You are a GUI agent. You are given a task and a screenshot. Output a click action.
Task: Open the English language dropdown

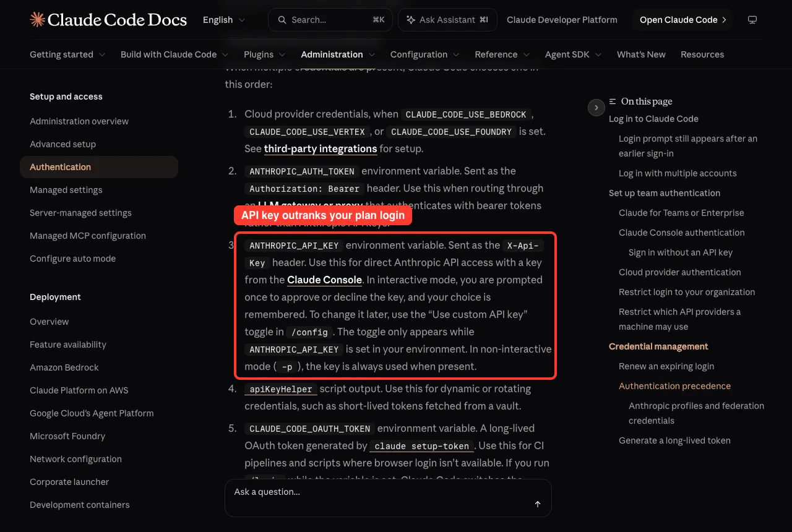(x=224, y=20)
